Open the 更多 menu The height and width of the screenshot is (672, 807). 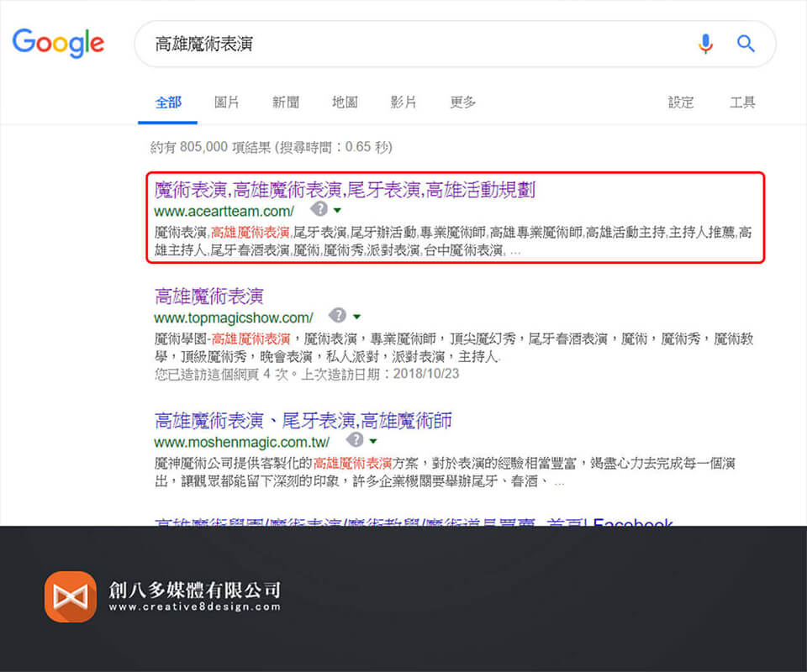[x=462, y=102]
